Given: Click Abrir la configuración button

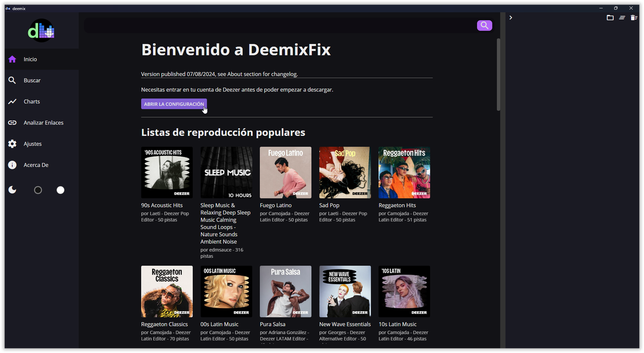Looking at the screenshot, I should (174, 104).
